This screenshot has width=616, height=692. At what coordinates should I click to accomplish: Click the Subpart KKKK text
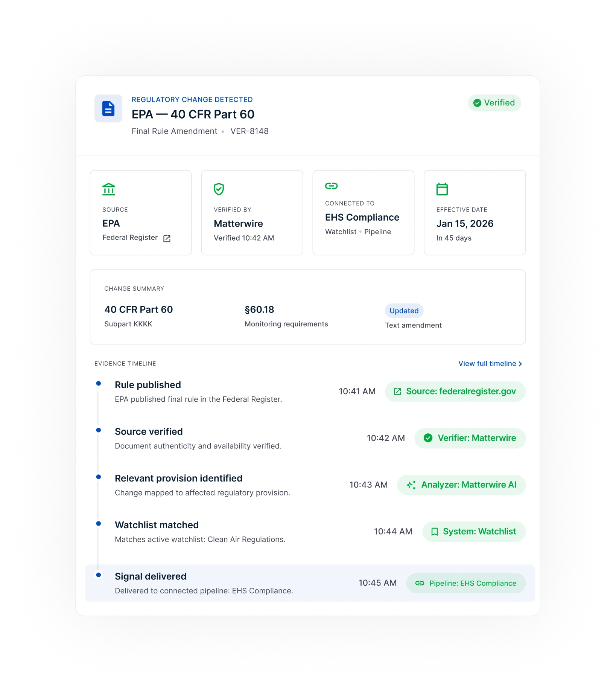(128, 324)
